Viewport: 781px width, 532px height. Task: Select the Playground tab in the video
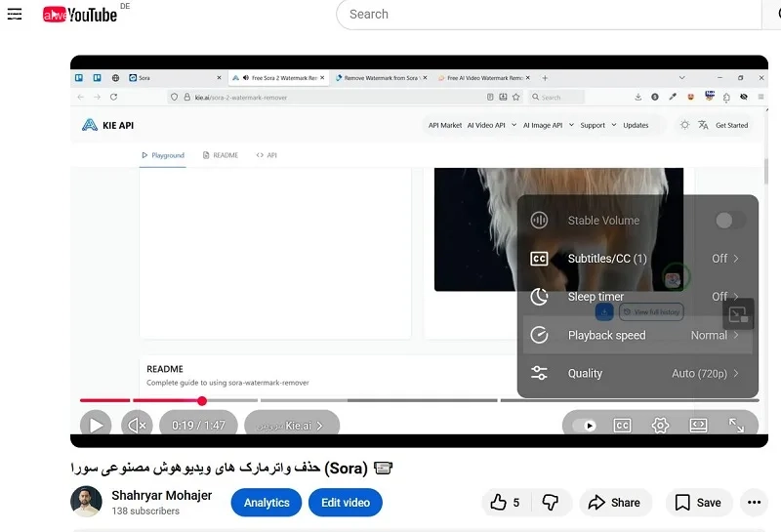pos(163,155)
